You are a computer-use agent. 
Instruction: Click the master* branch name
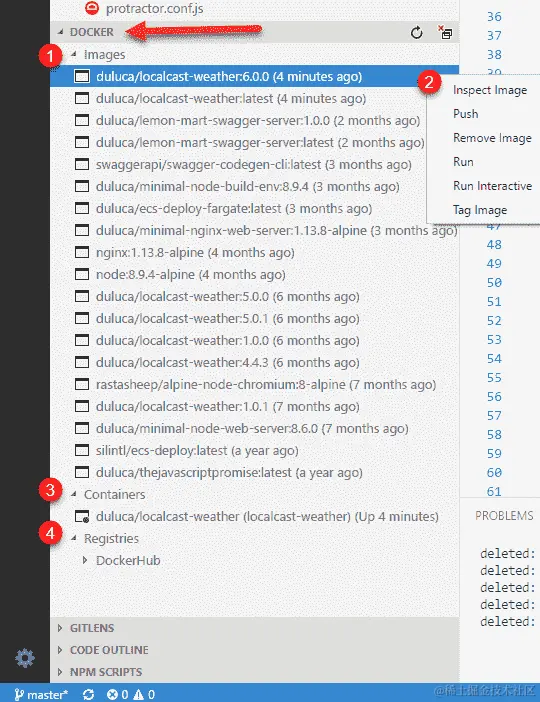pyautogui.click(x=47, y=695)
